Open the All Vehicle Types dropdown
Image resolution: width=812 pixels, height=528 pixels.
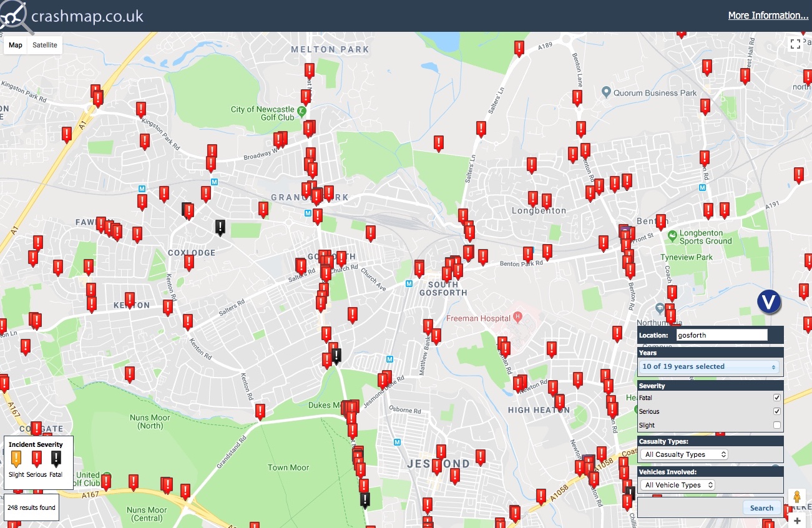pos(677,485)
